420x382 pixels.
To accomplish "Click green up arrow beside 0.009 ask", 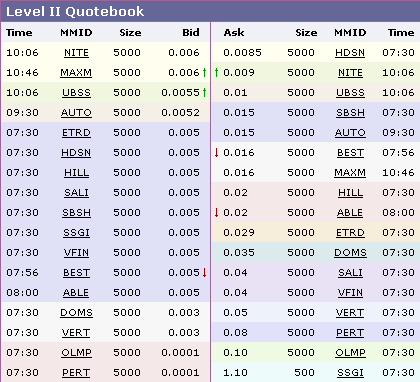I will click(216, 72).
